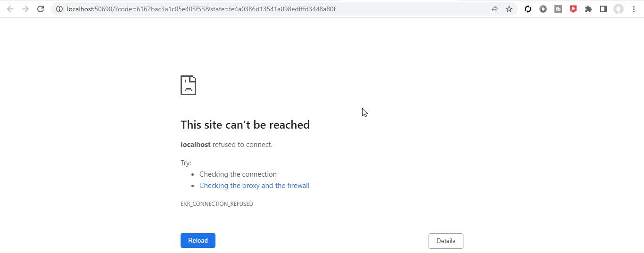
Task: Open the TubeBuddy extension icon
Action: (x=558, y=9)
